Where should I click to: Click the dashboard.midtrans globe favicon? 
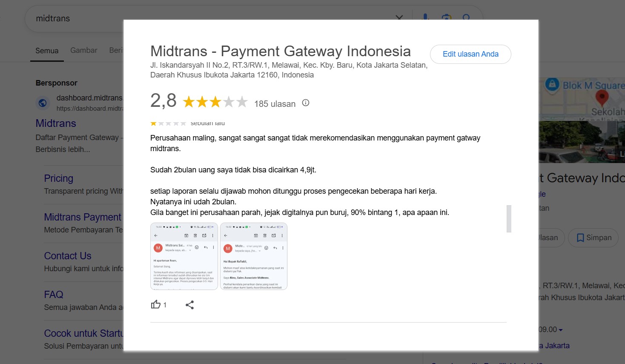coord(43,103)
